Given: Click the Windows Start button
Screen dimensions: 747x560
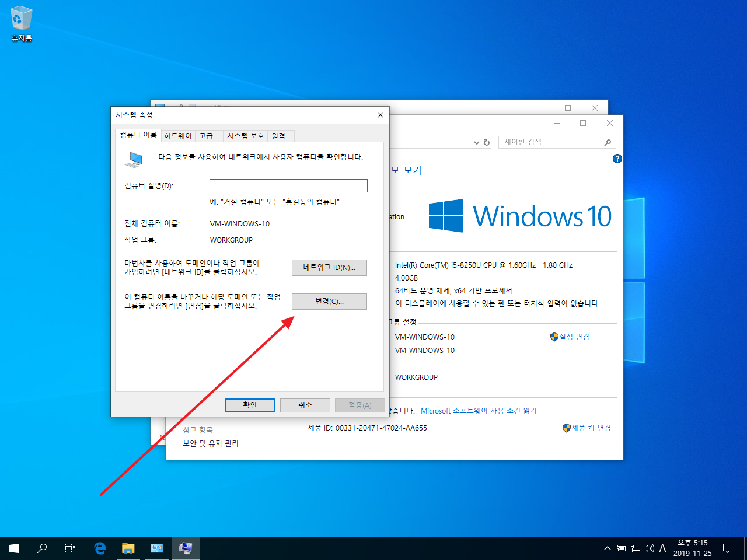Looking at the screenshot, I should [13, 548].
